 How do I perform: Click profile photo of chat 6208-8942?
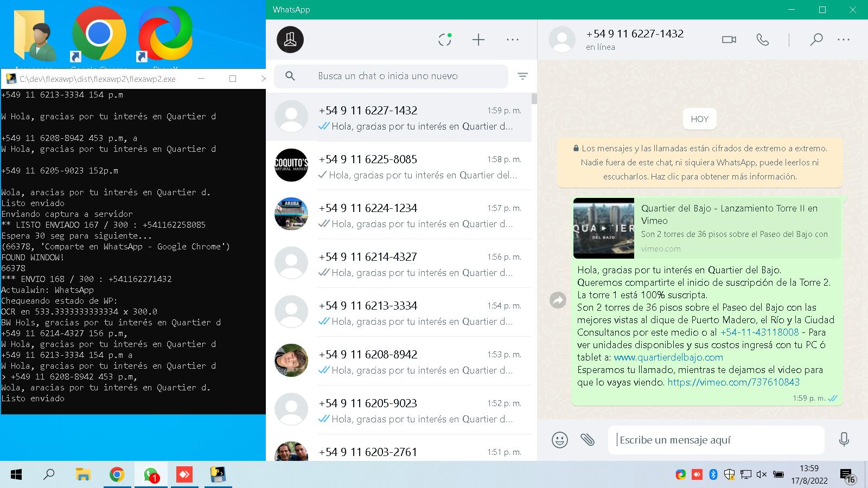point(291,360)
